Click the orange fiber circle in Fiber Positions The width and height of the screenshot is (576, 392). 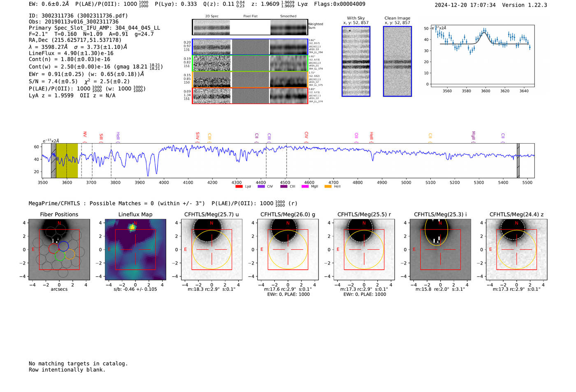pos(70,254)
